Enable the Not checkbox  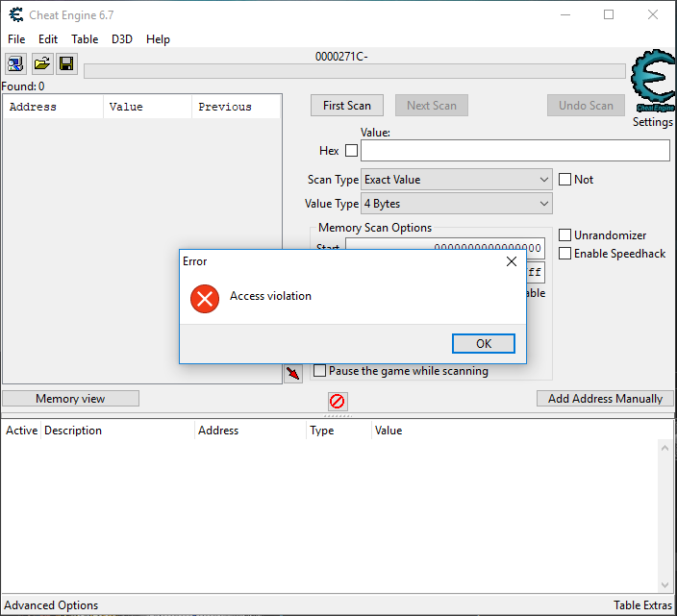[564, 180]
